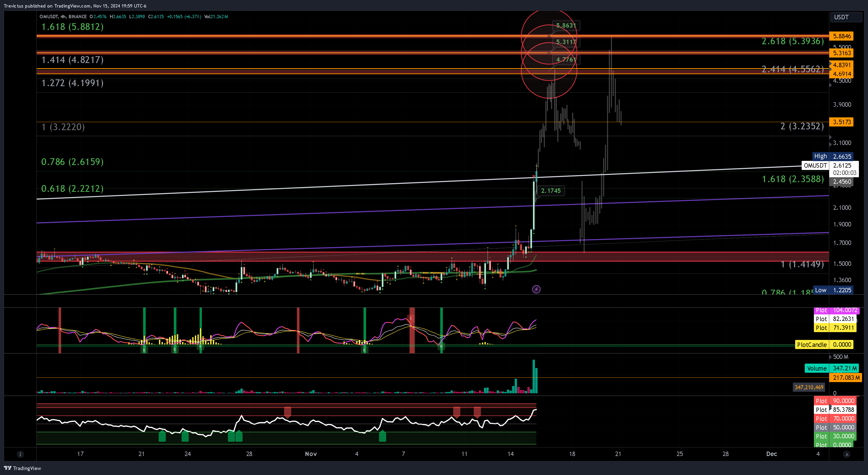Select the 2 (3.2352) Fibonacci label
Screen dimensions: 868x475
(x=802, y=126)
